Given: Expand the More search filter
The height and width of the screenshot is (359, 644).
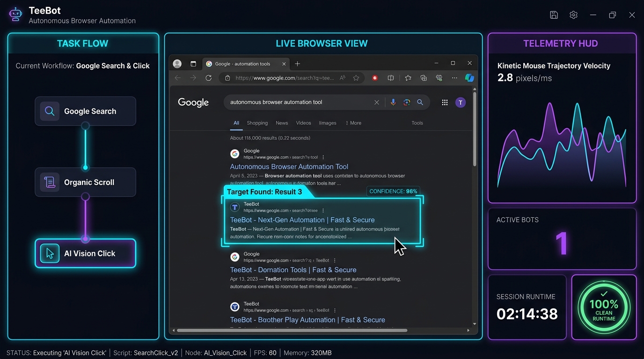Looking at the screenshot, I should (353, 123).
